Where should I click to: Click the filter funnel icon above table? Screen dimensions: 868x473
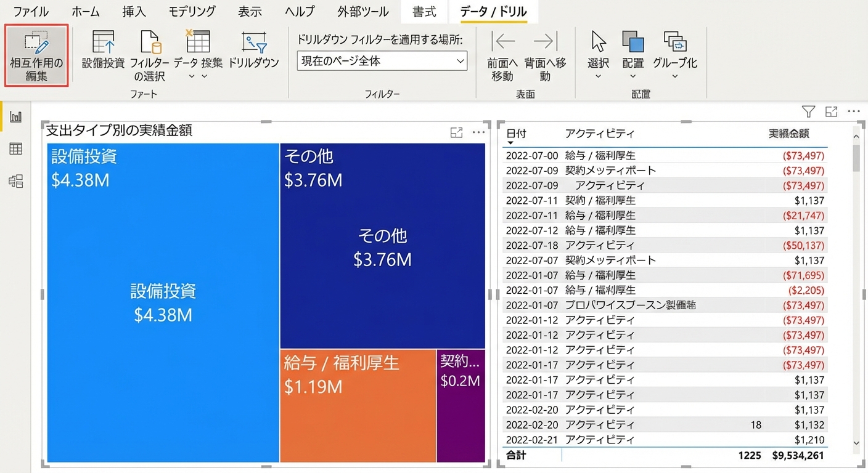click(809, 111)
